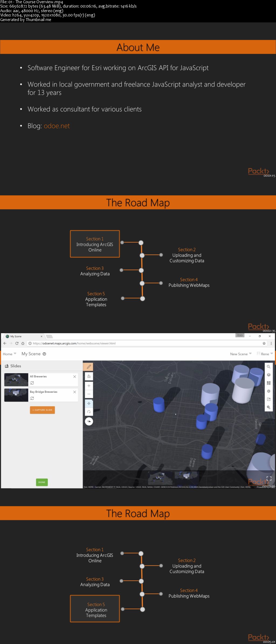Click the boxed Section 5 Application Templates
The height and width of the screenshot is (644, 276).
pyautogui.click(x=95, y=609)
